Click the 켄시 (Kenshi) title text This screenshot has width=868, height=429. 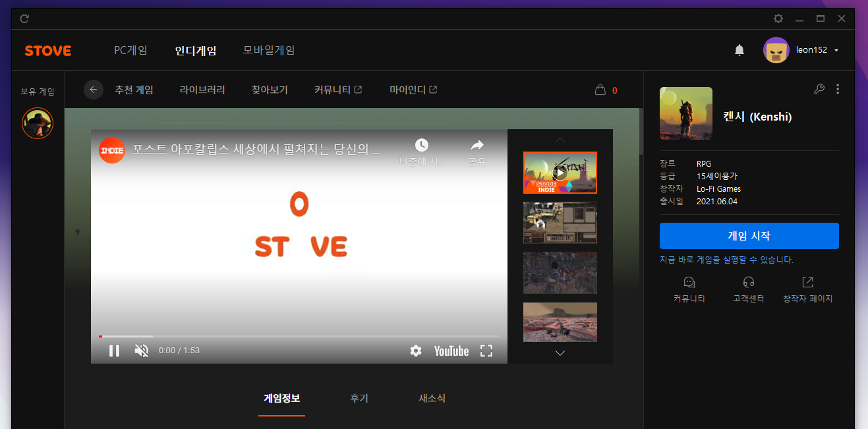point(759,117)
